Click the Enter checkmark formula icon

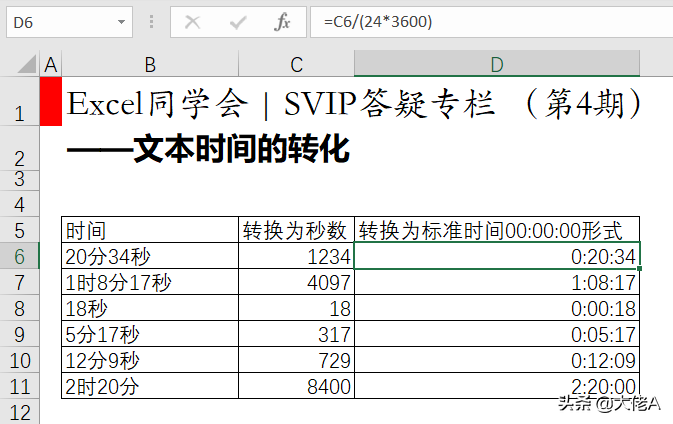237,22
